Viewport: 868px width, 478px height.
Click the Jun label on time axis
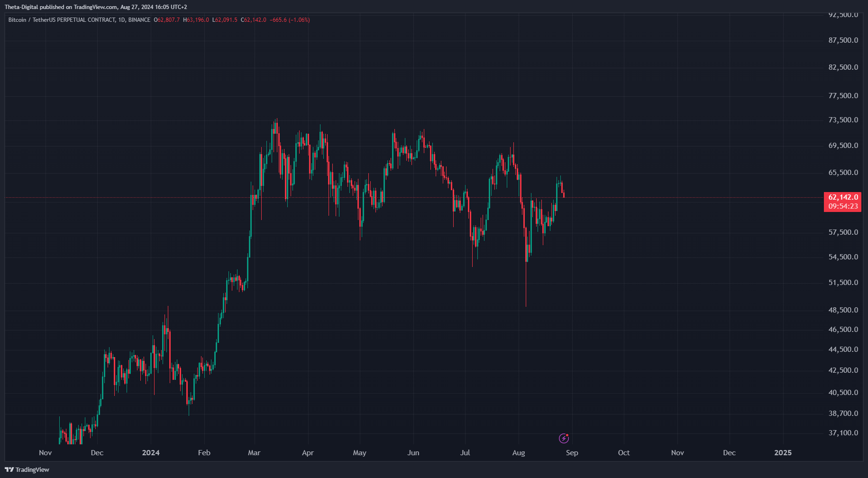click(413, 453)
